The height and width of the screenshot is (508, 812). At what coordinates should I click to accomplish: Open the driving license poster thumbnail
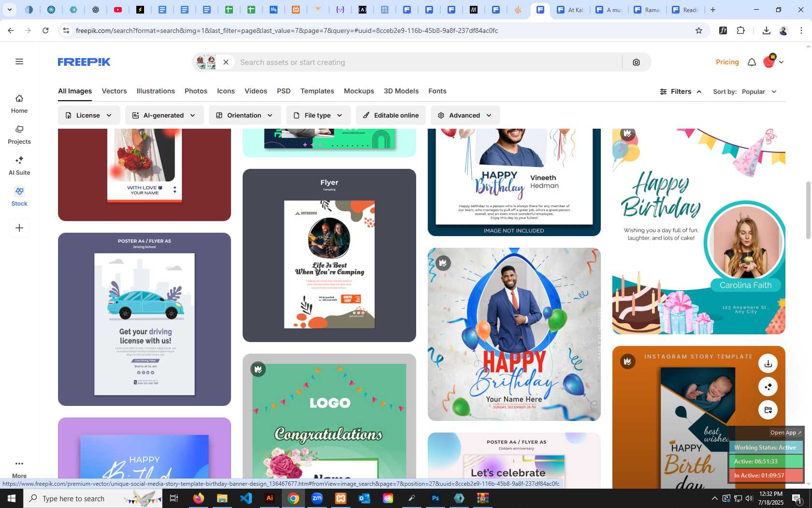pyautogui.click(x=145, y=319)
